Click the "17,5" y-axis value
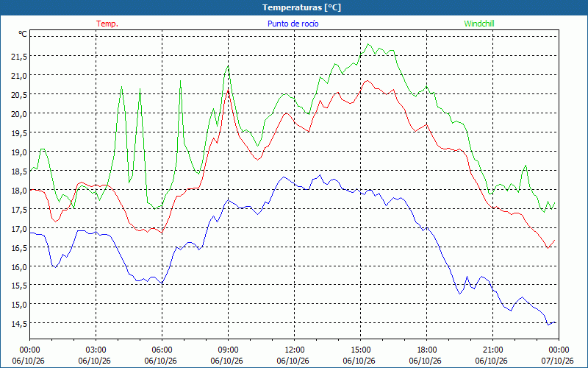 [19, 210]
